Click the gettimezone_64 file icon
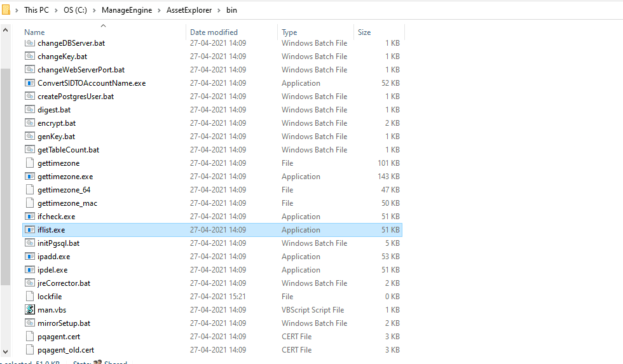Screen dimensions: 623x364 pyautogui.click(x=30, y=189)
